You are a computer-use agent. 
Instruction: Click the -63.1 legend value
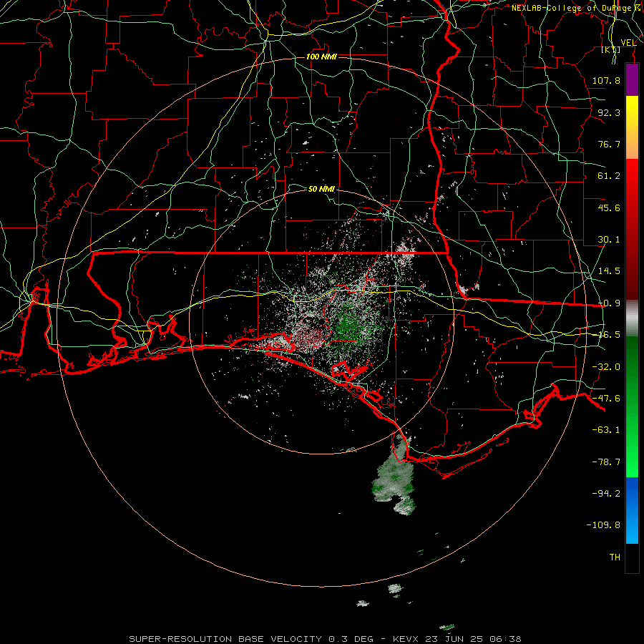click(x=606, y=430)
